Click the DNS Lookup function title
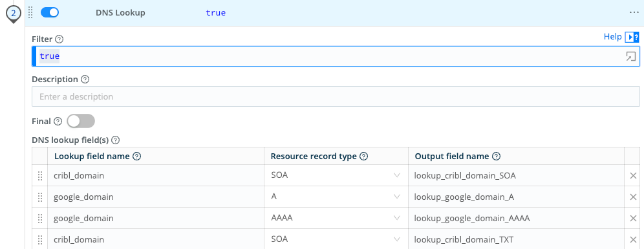The width and height of the screenshot is (644, 249). tap(120, 13)
